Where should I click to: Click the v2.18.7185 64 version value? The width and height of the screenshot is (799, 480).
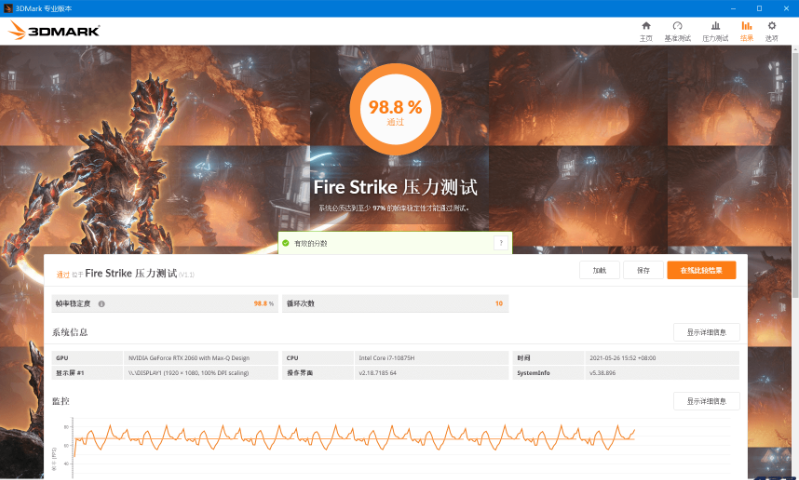[x=431, y=372]
